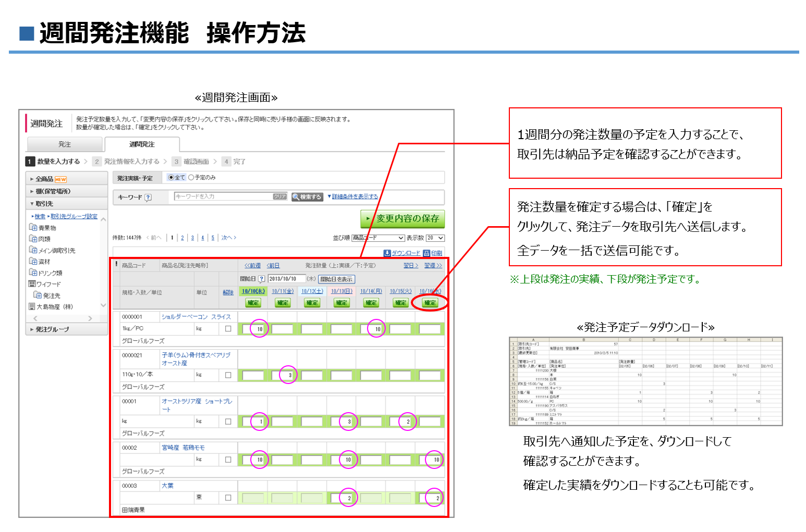Click the ワイフード supplier icon

click(x=32, y=284)
